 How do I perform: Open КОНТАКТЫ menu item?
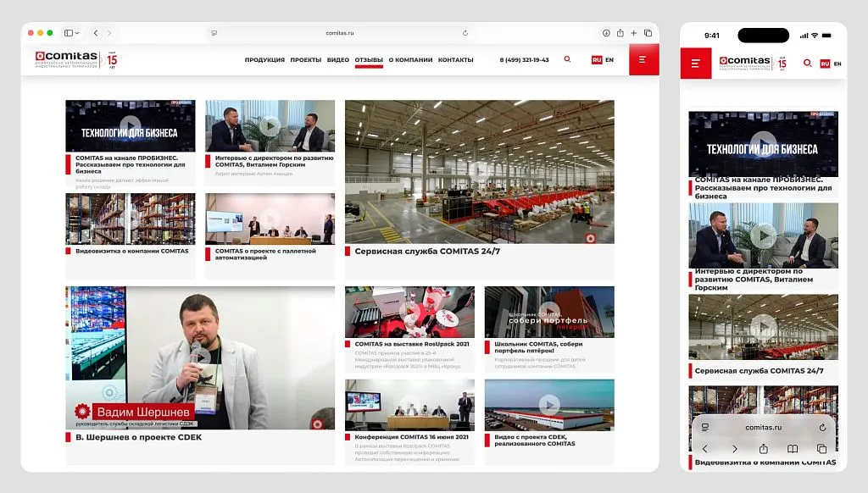pos(455,60)
